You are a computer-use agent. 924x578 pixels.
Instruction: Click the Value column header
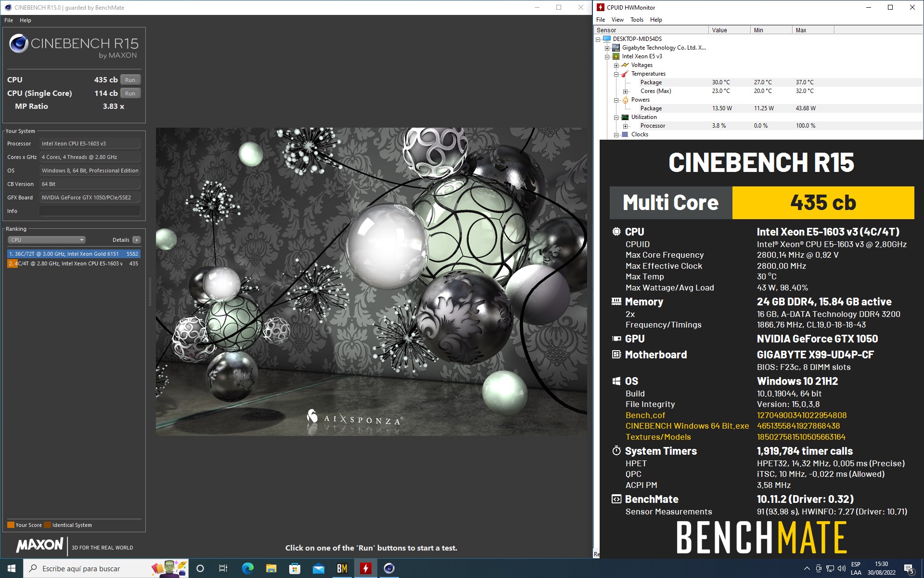(730, 30)
